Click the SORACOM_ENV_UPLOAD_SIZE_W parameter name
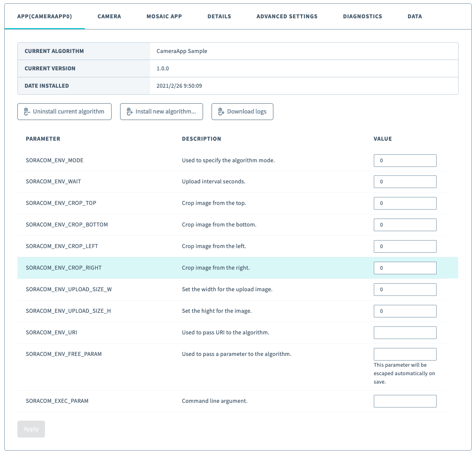Viewport: 476px width, 453px height. (x=68, y=289)
